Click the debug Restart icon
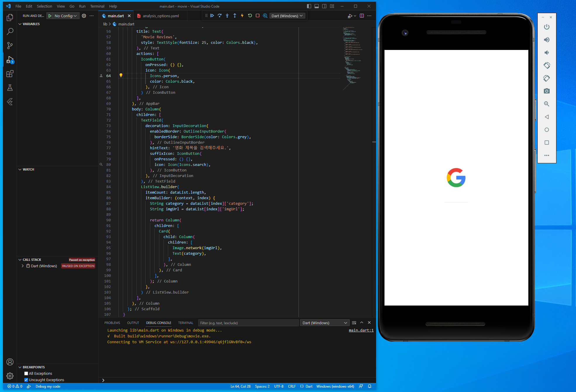576x392 pixels. point(250,16)
